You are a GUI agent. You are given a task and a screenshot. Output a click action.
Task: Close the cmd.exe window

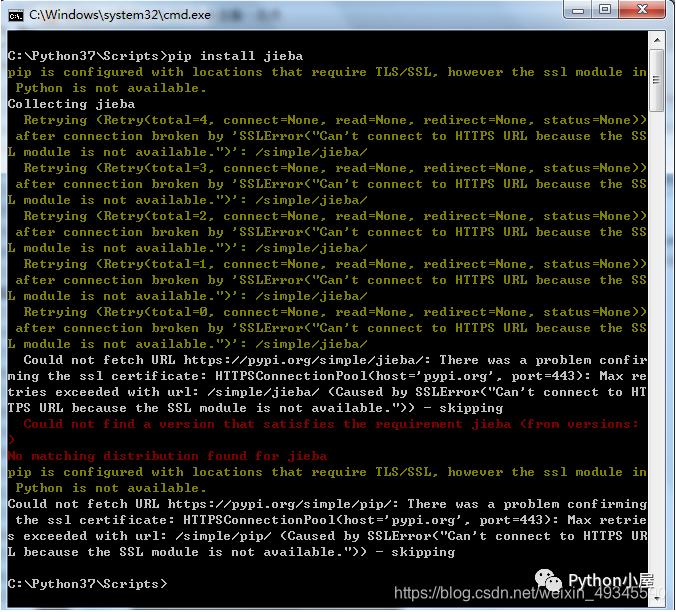(642, 9)
